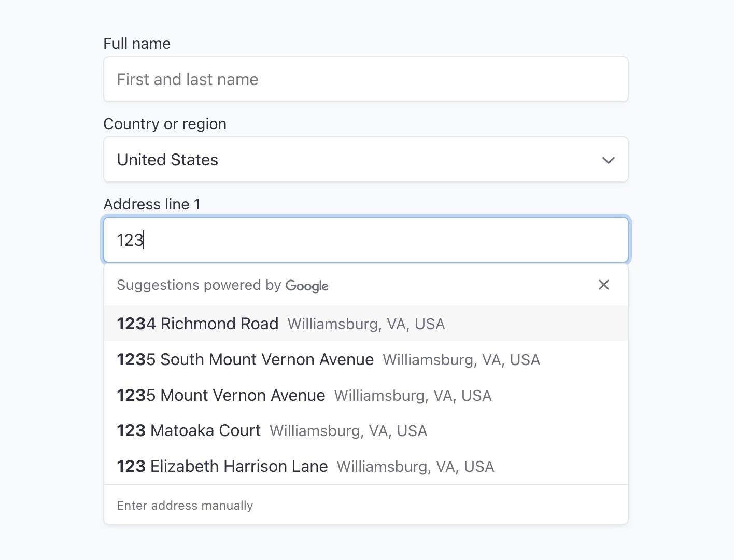Click Enter address manually link
Image resolution: width=734 pixels, height=560 pixels.
tap(185, 506)
